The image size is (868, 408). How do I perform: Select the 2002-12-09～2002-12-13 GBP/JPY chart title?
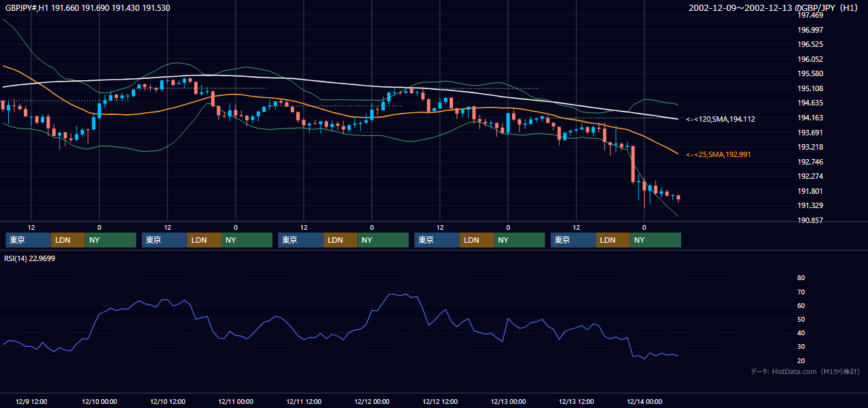point(775,8)
